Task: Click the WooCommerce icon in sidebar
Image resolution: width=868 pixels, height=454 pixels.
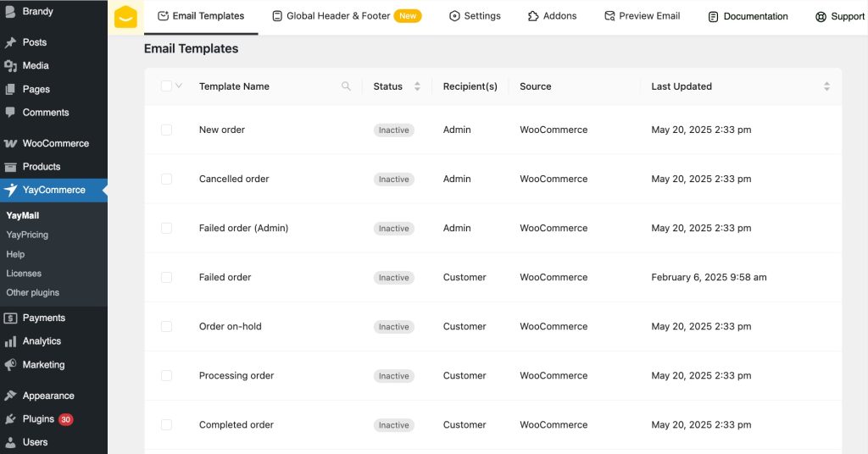Action: point(10,143)
